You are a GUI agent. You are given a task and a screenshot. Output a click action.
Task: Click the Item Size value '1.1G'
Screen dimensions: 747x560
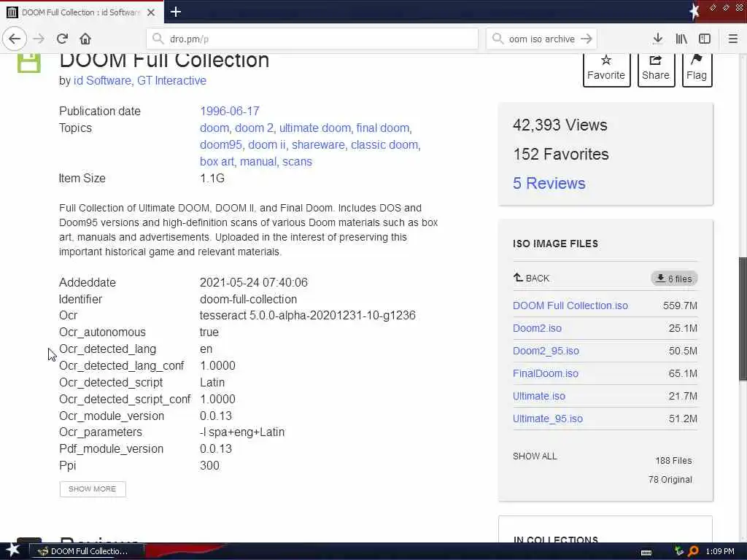[x=212, y=178]
